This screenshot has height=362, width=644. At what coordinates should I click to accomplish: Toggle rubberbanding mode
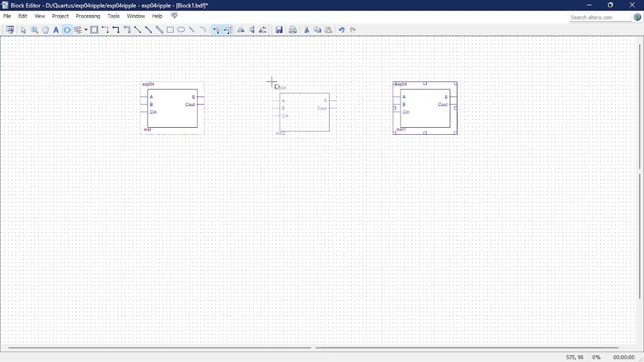pyautogui.click(x=227, y=30)
